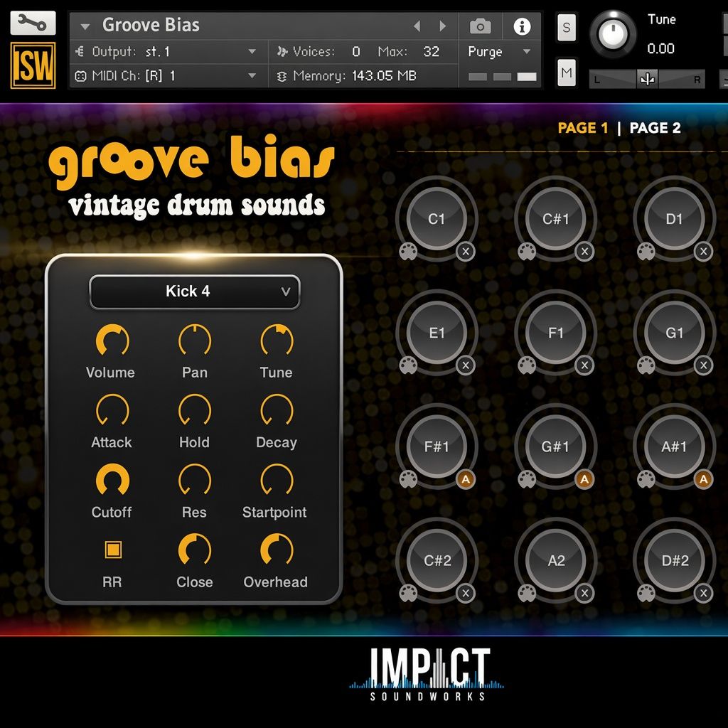Click the MIDI learn icon under C#1 pad

(527, 252)
